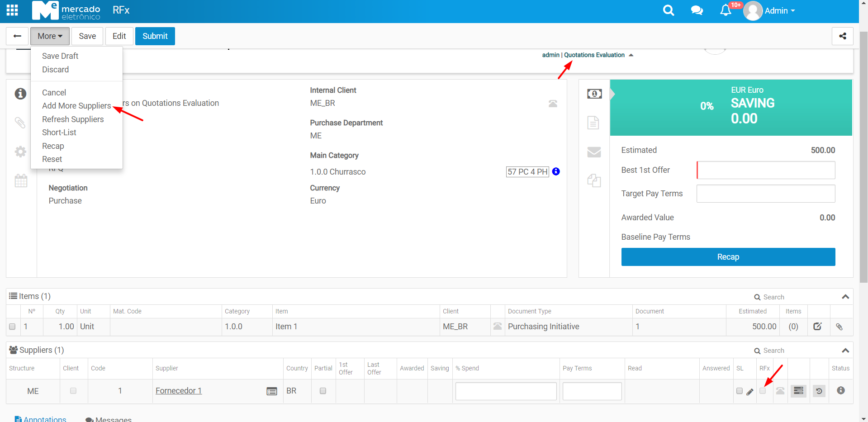Open the notifications bell

pyautogui.click(x=726, y=10)
